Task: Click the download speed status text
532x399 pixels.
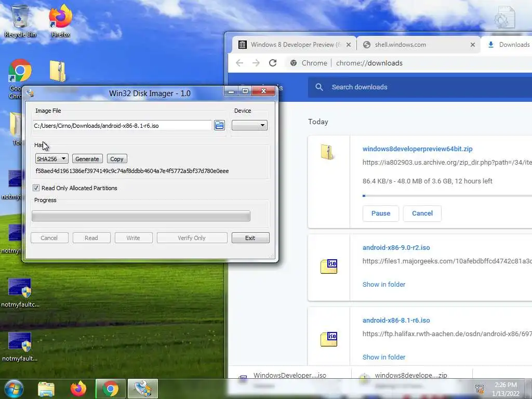Action: 427,181
